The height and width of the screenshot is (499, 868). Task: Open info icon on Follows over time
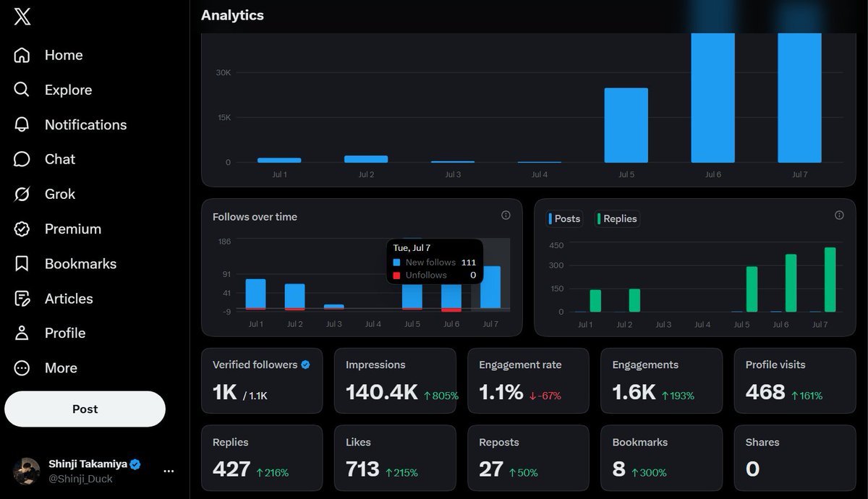(506, 216)
